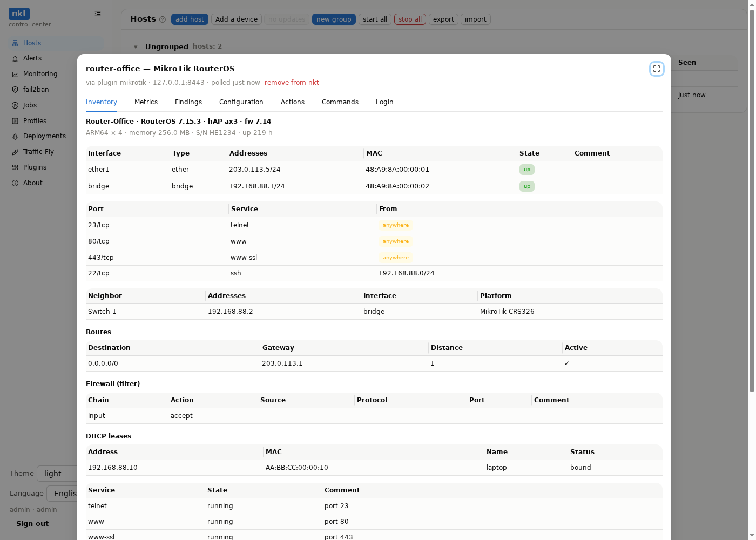Click the page vertical scrollbar

[x=752, y=200]
